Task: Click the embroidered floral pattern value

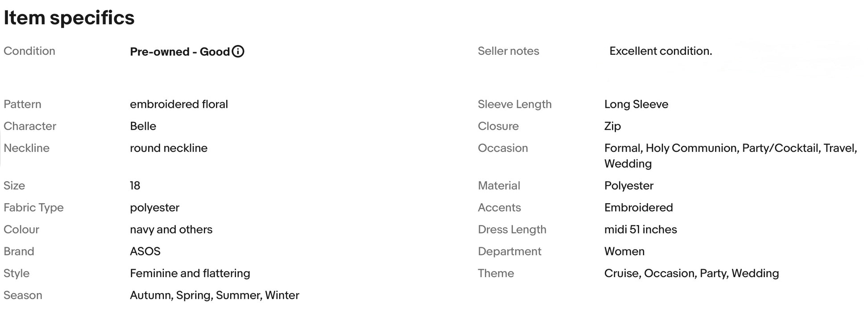Action: tap(178, 104)
